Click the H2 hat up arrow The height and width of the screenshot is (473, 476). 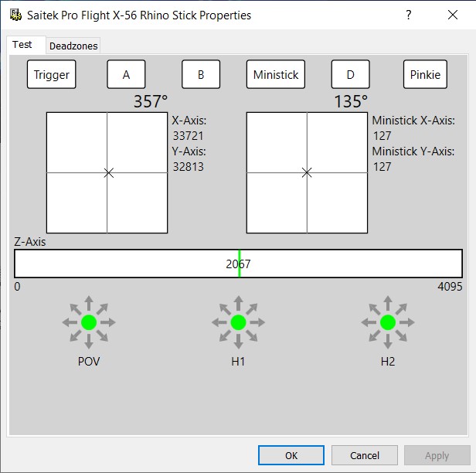point(388,303)
